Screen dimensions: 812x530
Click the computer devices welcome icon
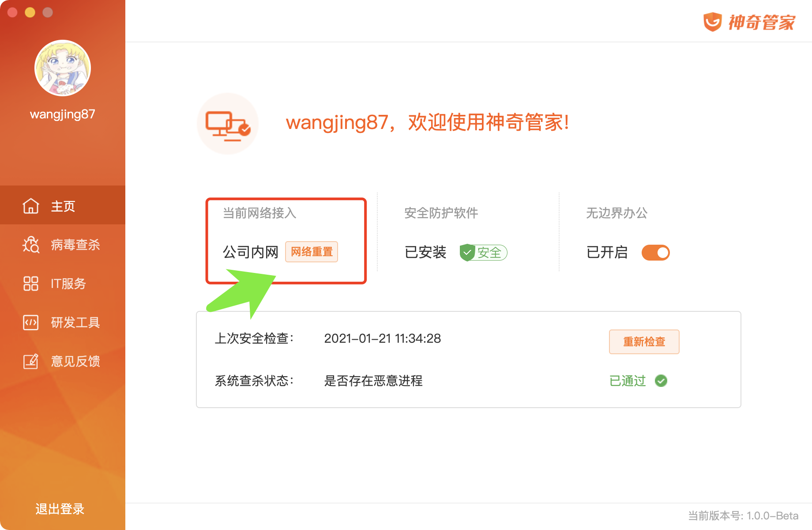[x=228, y=124]
